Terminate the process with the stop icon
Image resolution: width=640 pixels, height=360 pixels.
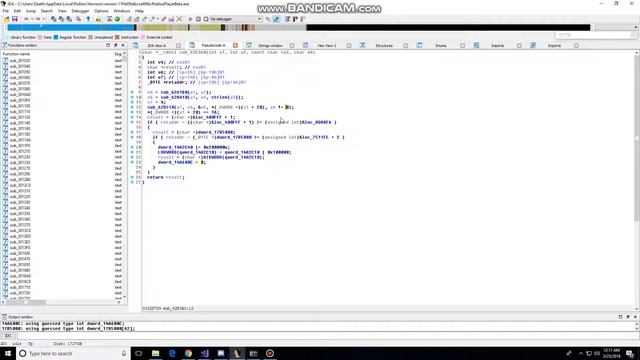point(206,19)
